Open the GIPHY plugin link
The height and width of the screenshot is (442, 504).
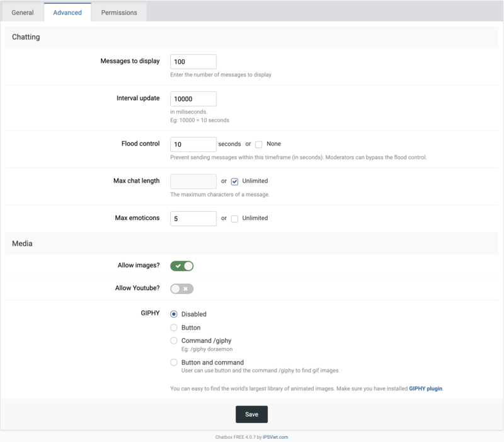point(426,388)
